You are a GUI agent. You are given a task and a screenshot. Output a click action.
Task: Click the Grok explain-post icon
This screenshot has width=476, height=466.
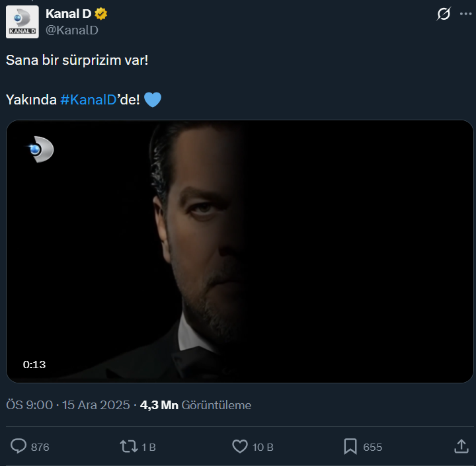(x=444, y=14)
